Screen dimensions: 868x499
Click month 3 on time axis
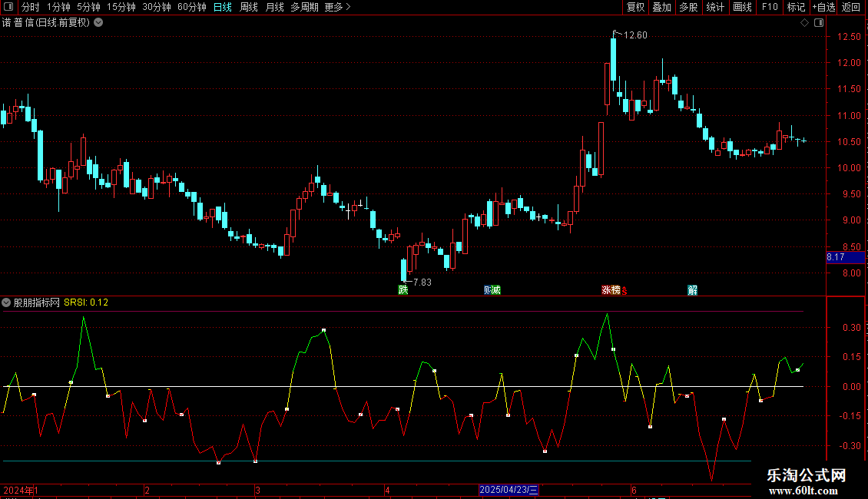(258, 490)
